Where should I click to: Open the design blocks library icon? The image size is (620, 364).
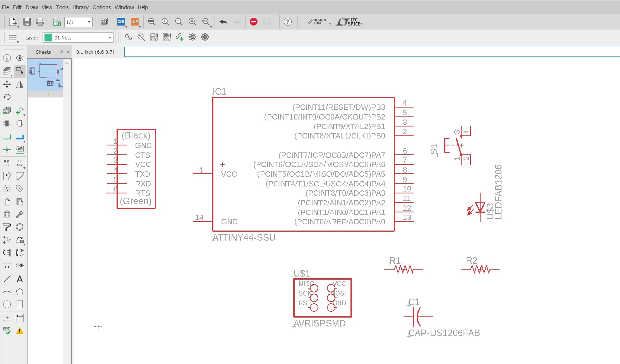104,22
